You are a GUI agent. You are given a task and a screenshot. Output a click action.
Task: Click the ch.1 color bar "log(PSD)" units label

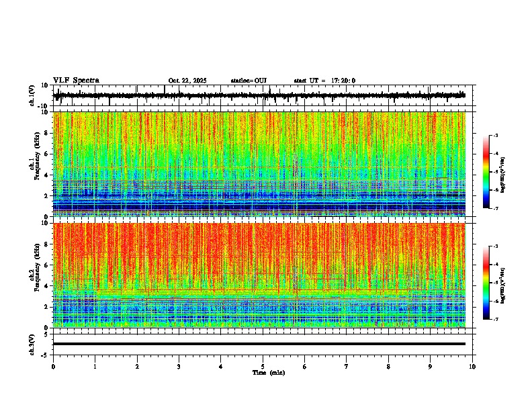coord(503,175)
